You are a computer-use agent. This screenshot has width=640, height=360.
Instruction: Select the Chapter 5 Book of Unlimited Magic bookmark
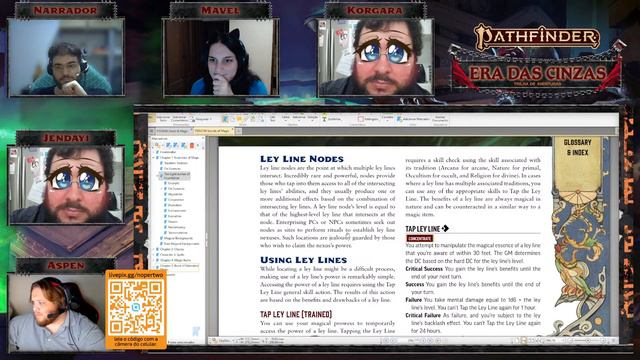tap(179, 266)
